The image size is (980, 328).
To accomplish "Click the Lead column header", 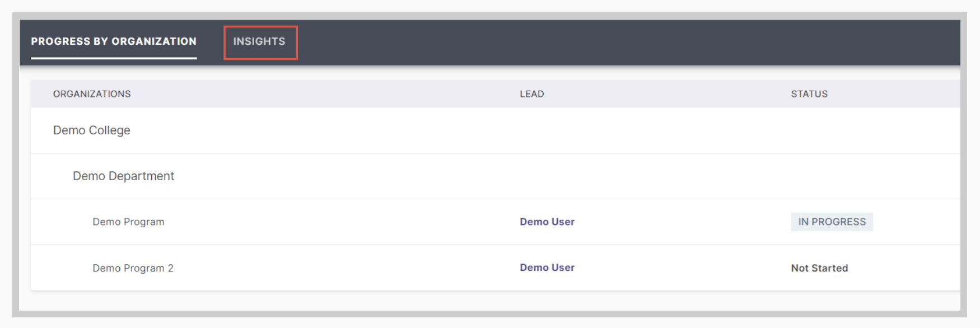I will (x=532, y=94).
